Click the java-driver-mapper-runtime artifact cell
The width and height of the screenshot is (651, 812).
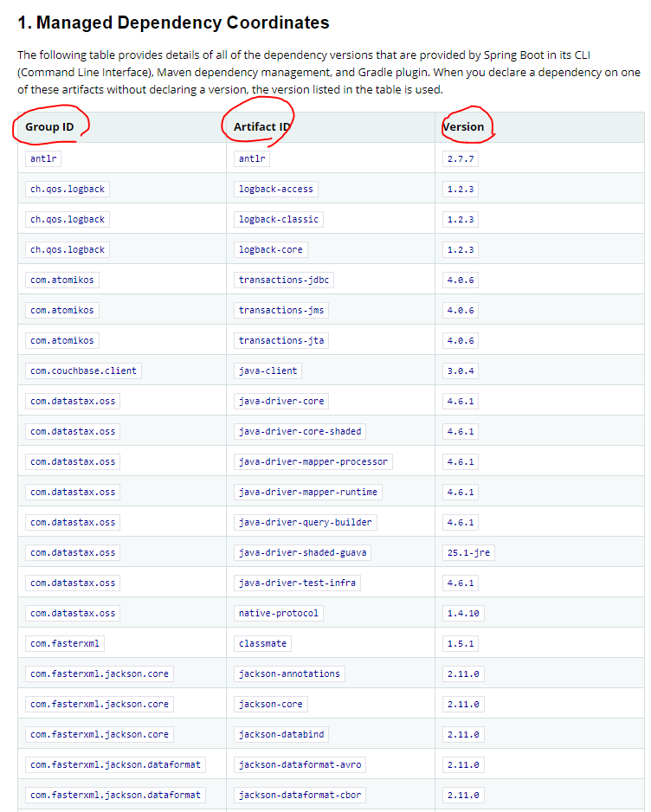click(308, 492)
